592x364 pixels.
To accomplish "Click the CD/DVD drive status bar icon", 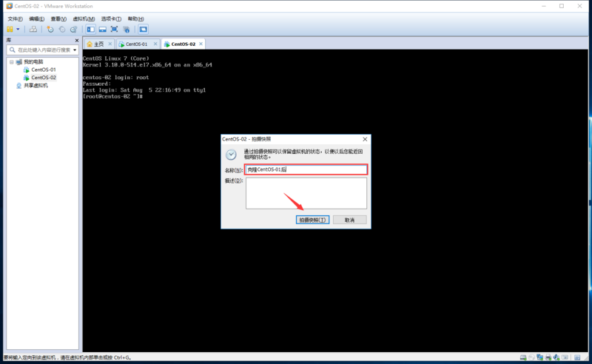I will click(531, 357).
